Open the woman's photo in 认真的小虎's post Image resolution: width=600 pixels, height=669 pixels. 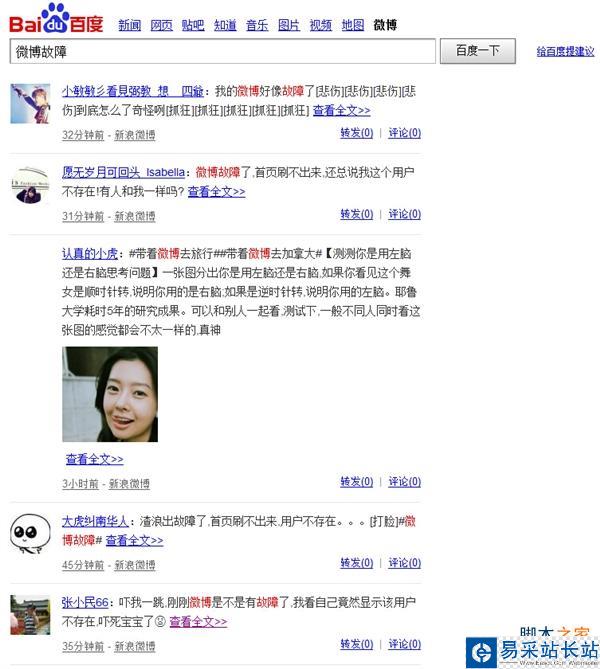110,394
